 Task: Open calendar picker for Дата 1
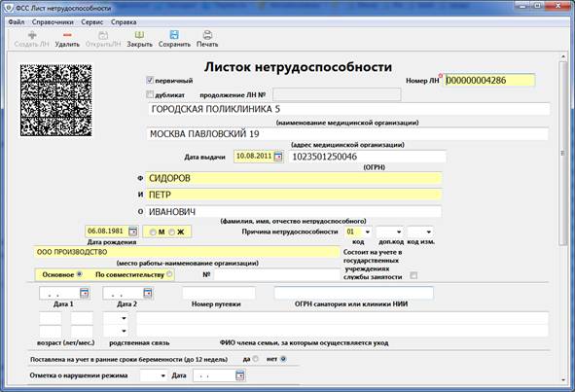click(x=85, y=293)
